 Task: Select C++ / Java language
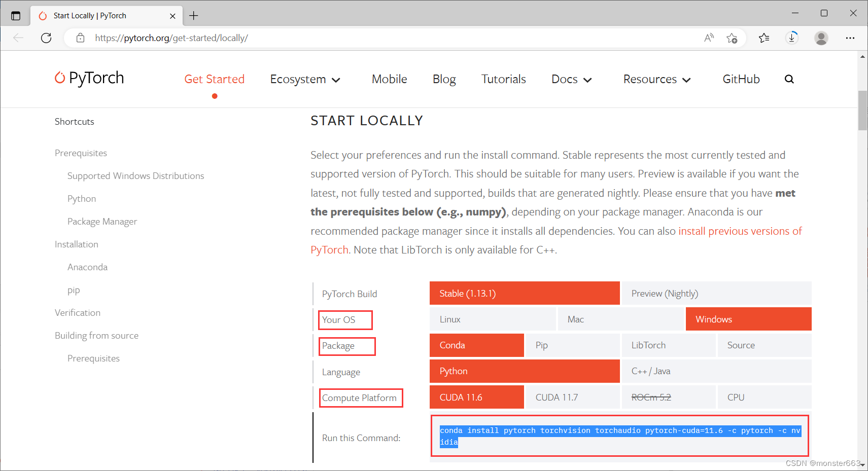716,371
